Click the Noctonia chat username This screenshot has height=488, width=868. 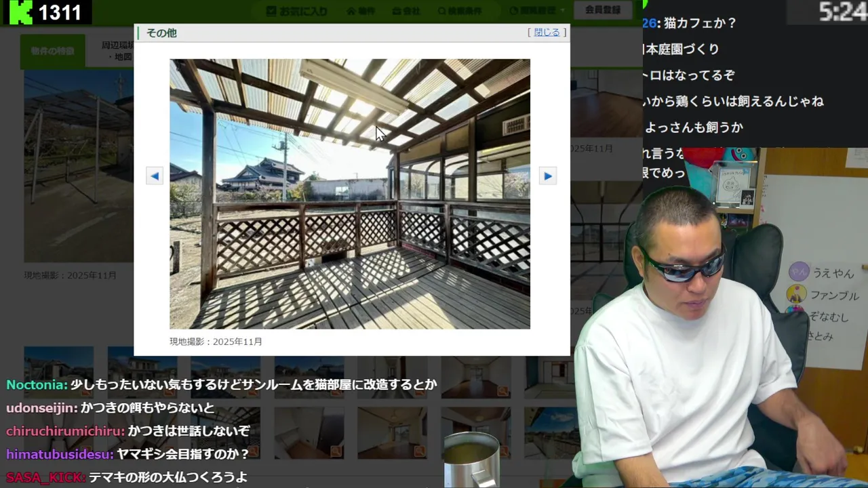coord(37,384)
